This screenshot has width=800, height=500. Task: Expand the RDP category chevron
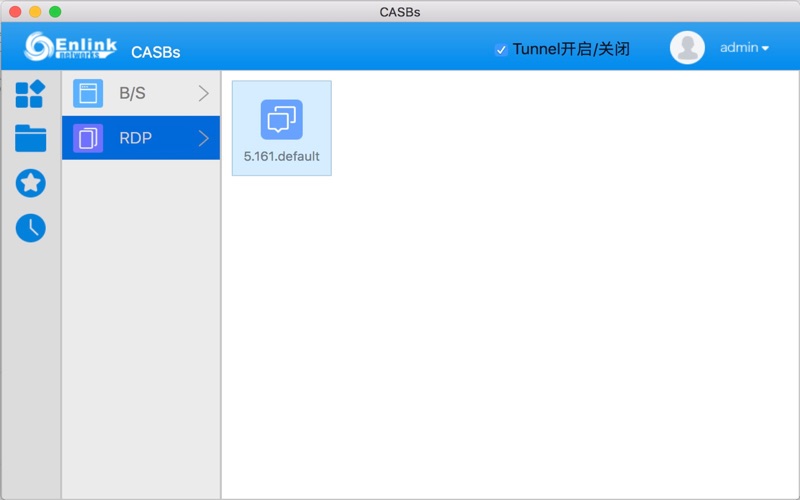pyautogui.click(x=204, y=138)
